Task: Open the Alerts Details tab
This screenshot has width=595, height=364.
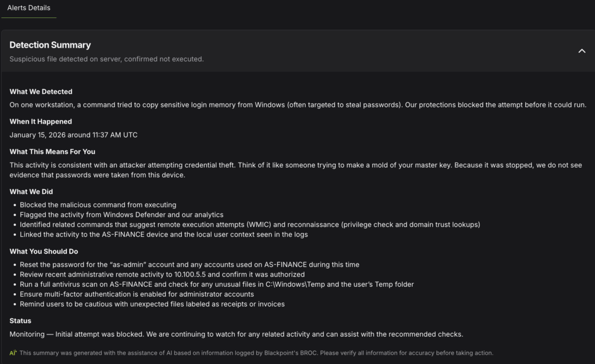Action: (x=28, y=8)
